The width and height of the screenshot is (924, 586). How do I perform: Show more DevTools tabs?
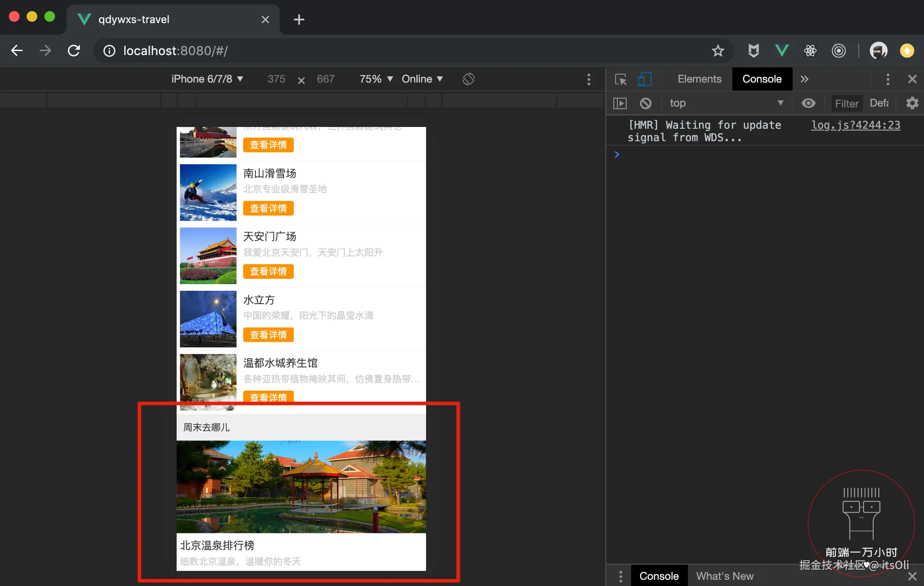coord(804,79)
